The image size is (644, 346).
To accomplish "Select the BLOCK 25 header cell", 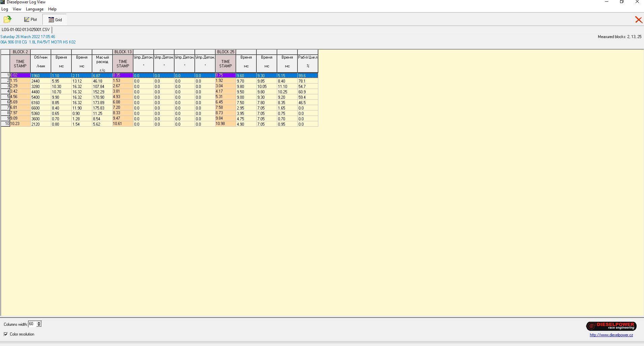I will pos(226,52).
